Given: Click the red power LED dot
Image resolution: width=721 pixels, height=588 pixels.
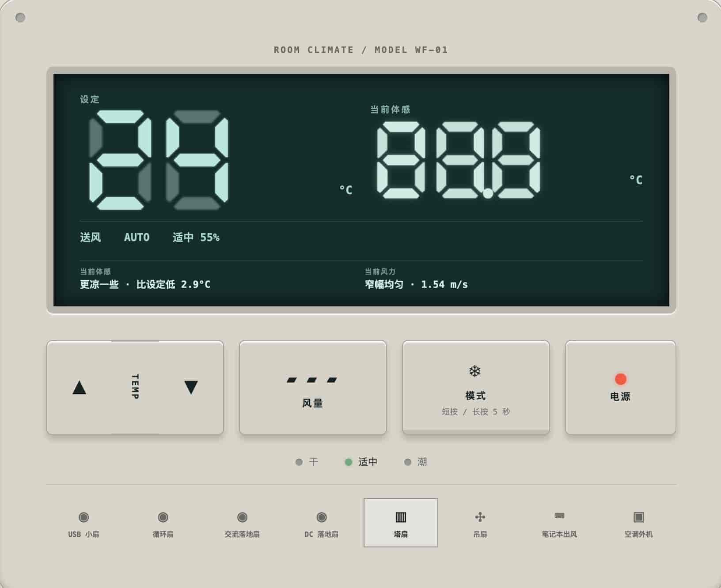Looking at the screenshot, I should pyautogui.click(x=621, y=379).
